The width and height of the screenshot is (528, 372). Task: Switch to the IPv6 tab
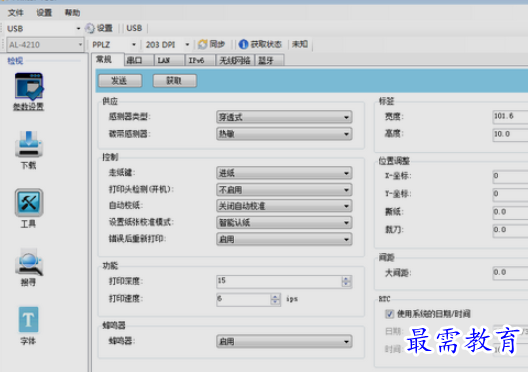[200, 61]
